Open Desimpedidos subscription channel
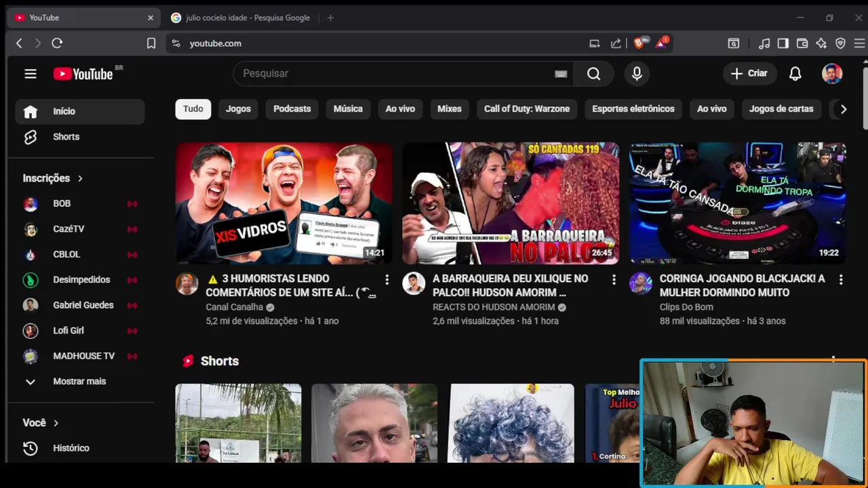868x488 pixels. [x=80, y=280]
